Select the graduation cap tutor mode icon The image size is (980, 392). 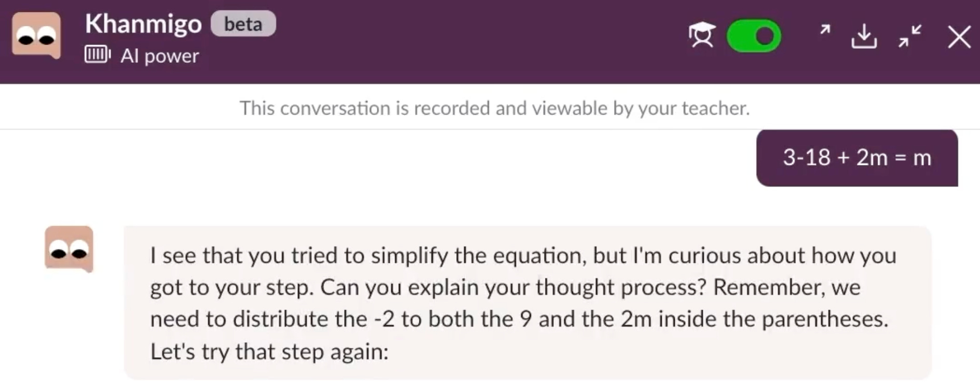click(x=702, y=35)
